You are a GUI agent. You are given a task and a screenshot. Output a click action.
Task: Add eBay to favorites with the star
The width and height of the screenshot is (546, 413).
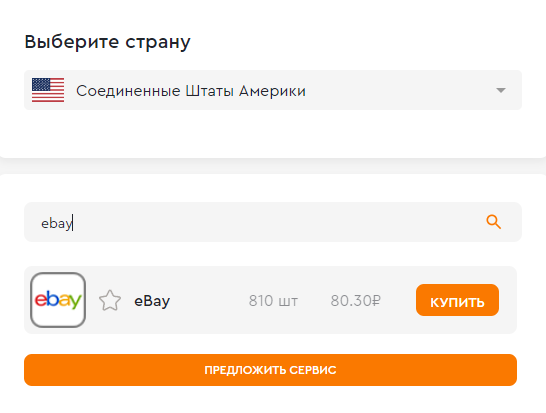(110, 301)
